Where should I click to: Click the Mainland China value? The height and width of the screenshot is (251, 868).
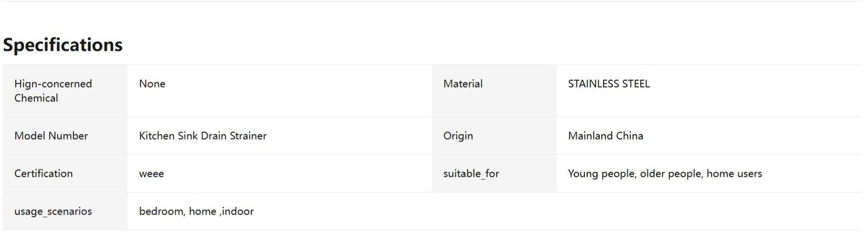coord(605,136)
